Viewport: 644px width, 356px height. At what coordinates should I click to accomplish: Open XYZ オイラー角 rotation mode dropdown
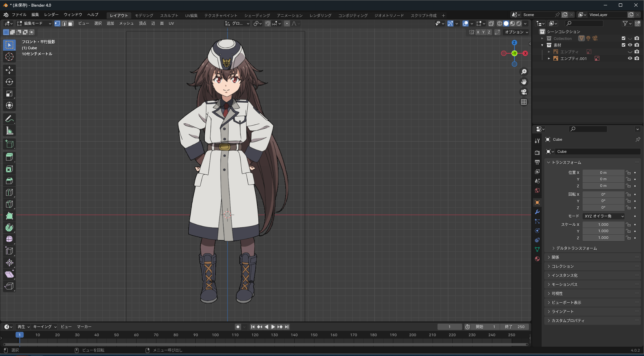(604, 216)
